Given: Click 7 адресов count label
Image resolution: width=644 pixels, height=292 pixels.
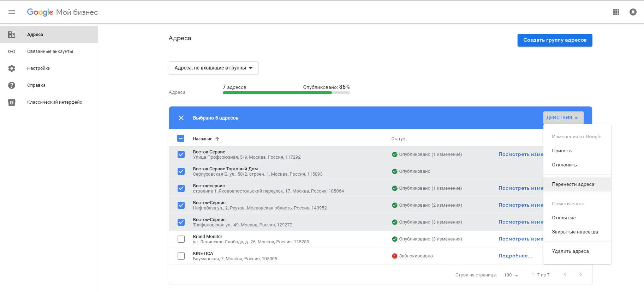Looking at the screenshot, I should click(234, 87).
